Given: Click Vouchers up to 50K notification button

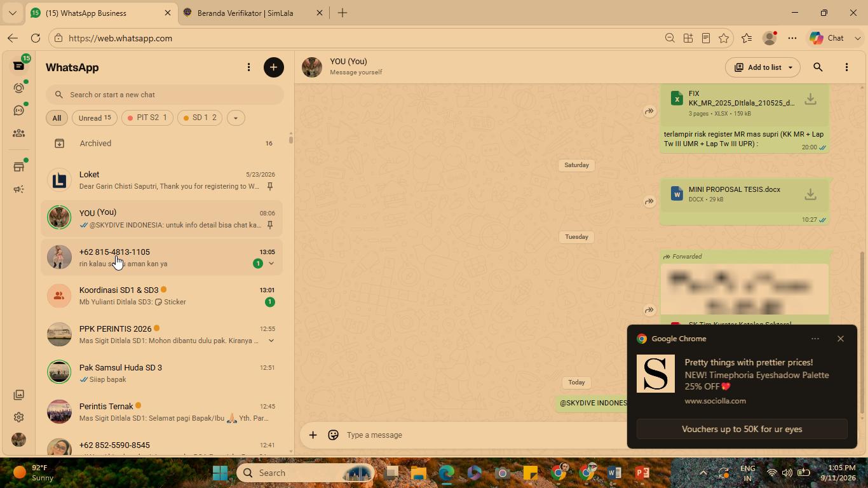Looking at the screenshot, I should click(742, 429).
